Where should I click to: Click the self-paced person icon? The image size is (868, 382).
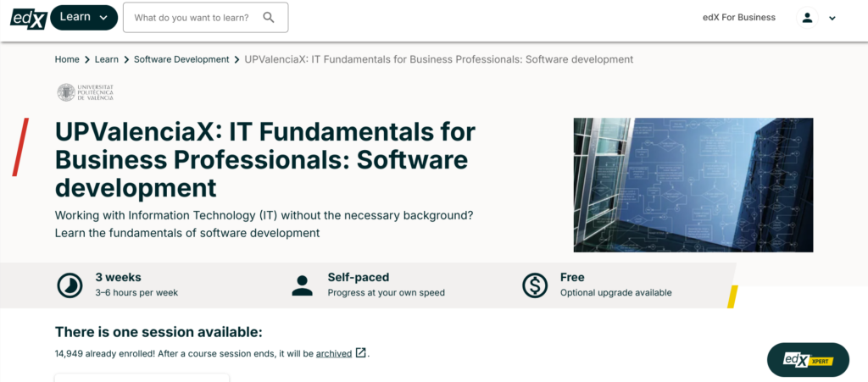pyautogui.click(x=302, y=285)
